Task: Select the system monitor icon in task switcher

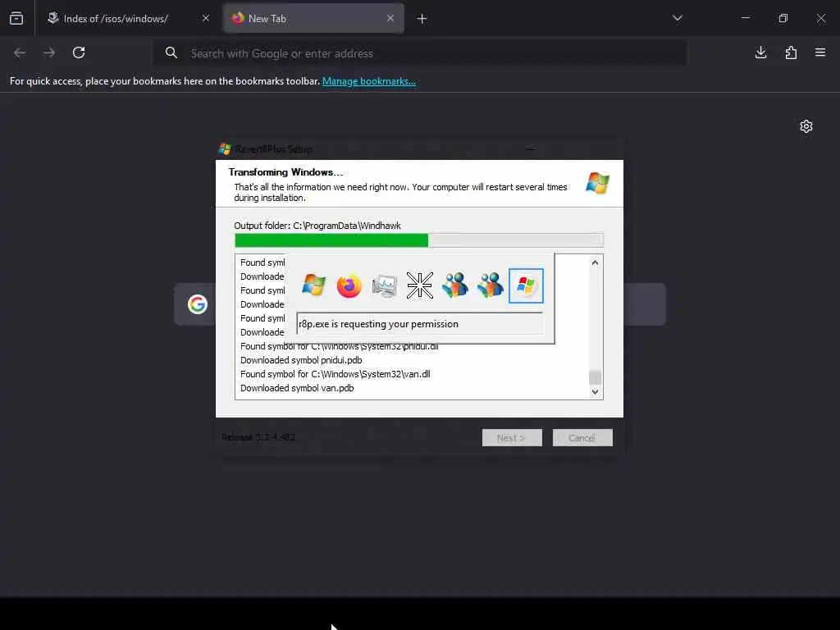Action: pyautogui.click(x=384, y=285)
